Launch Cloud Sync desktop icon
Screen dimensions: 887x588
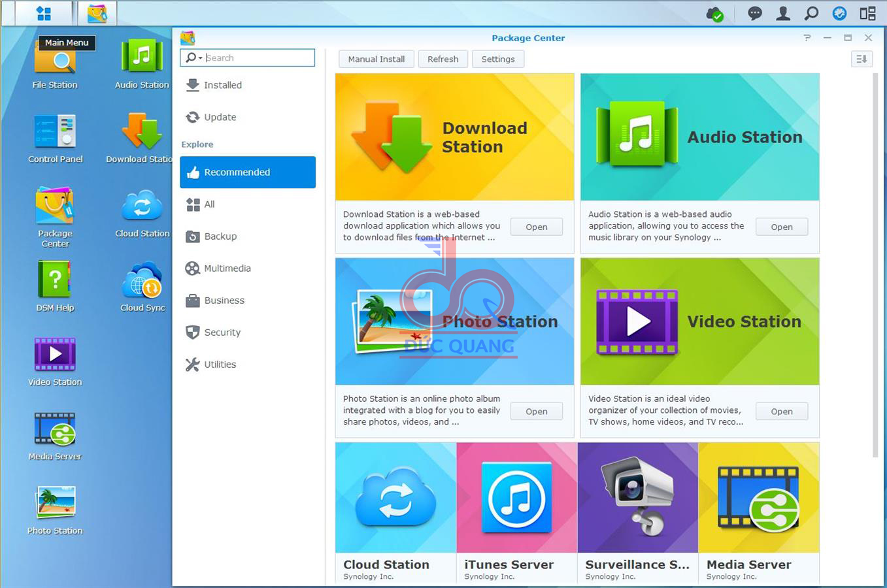click(x=142, y=287)
